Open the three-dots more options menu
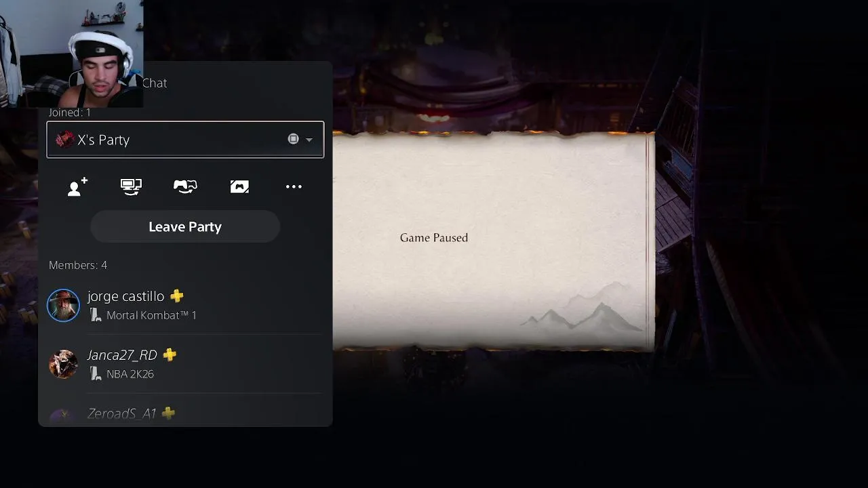868x488 pixels. (x=294, y=186)
